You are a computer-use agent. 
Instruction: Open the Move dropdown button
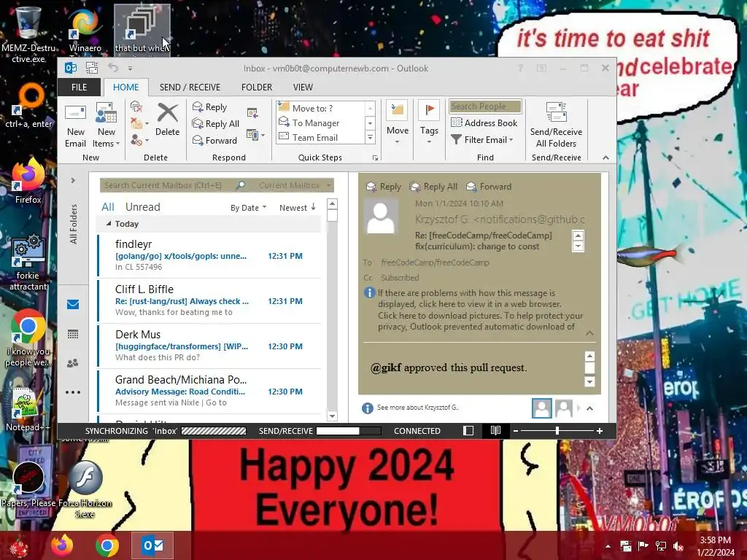coord(398,122)
